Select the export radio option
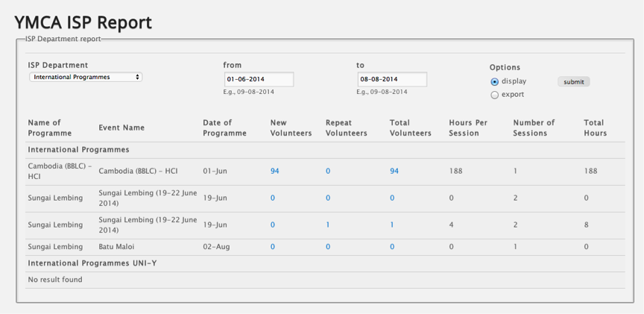The height and width of the screenshot is (314, 644). (x=494, y=95)
